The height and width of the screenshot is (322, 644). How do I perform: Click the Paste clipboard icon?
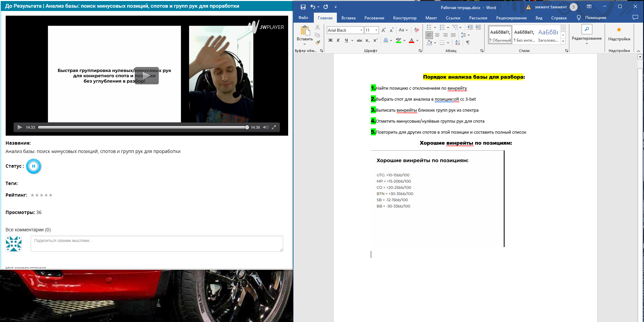305,31
